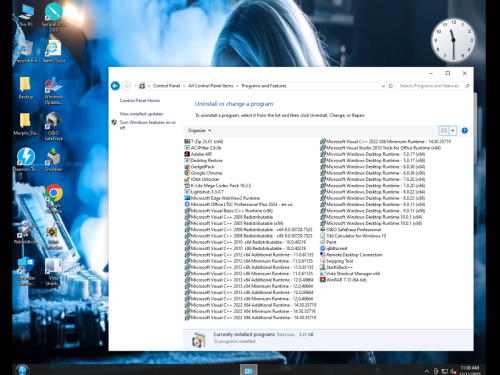This screenshot has width=500, height=375.
Task: Open the Start button on the taskbar
Action: (x=22, y=369)
